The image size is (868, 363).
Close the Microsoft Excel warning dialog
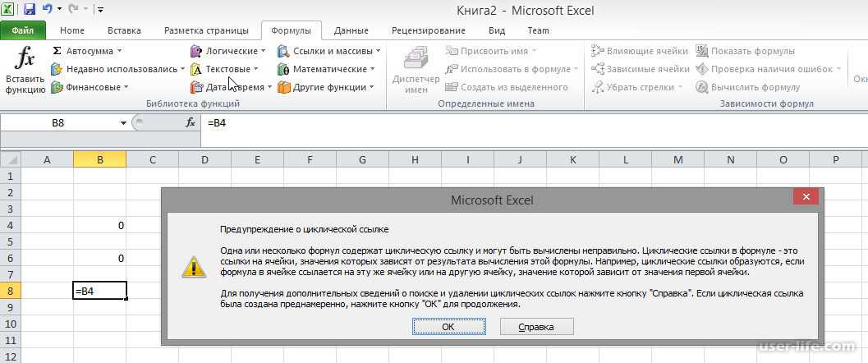[x=805, y=197]
